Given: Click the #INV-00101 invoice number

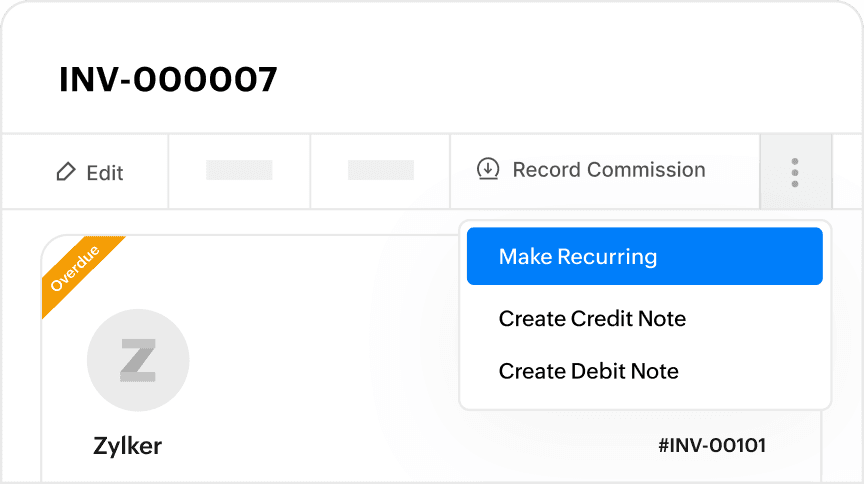Looking at the screenshot, I should click(712, 445).
